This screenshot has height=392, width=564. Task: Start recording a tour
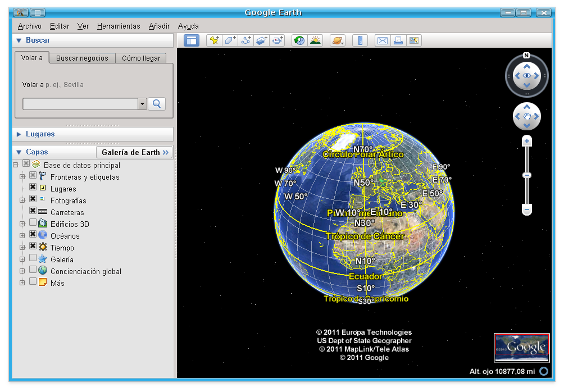(278, 40)
